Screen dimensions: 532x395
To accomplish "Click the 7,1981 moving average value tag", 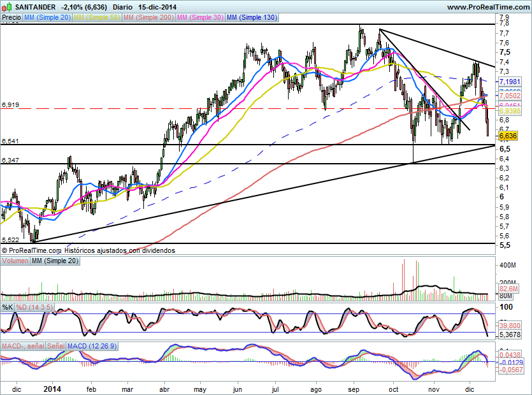I will 509,82.
